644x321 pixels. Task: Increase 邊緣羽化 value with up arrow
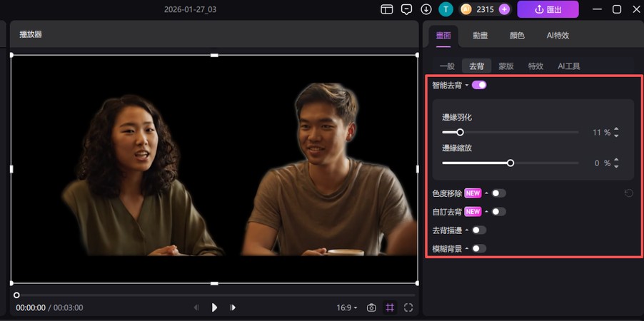tap(616, 129)
